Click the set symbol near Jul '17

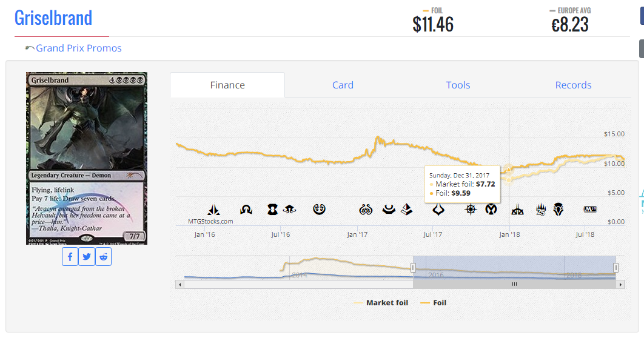pos(438,210)
